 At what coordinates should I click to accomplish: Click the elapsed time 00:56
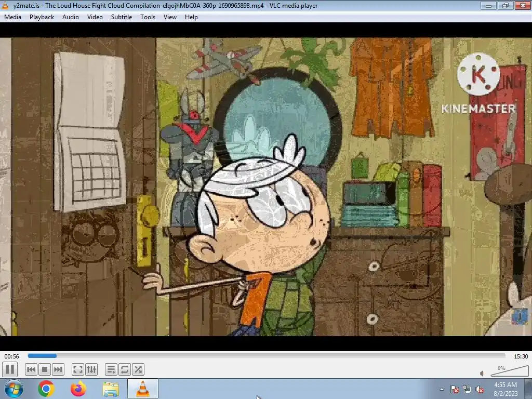pyautogui.click(x=11, y=356)
